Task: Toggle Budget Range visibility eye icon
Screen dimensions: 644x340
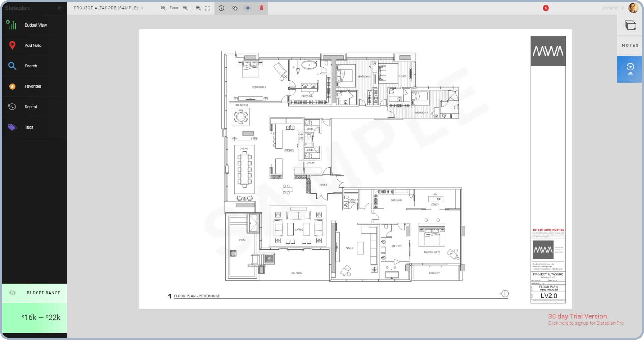Action: [12, 293]
